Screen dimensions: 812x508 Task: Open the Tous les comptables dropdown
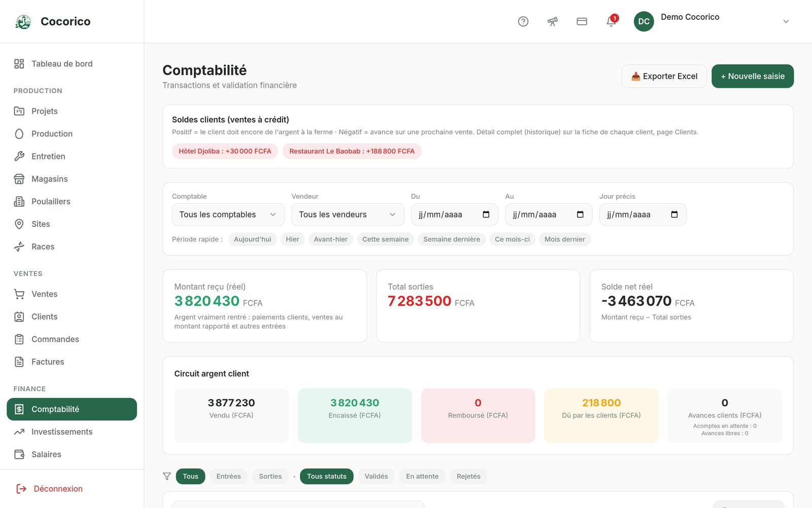[x=228, y=214]
